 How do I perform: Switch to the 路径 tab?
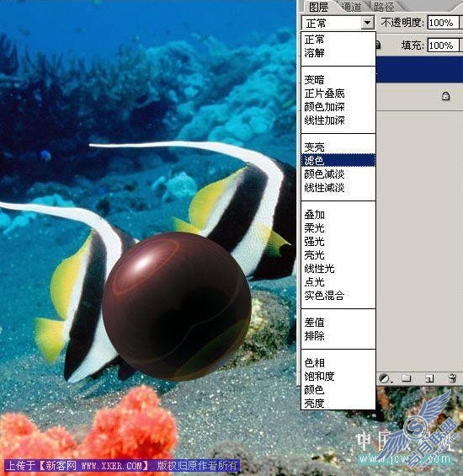384,7
